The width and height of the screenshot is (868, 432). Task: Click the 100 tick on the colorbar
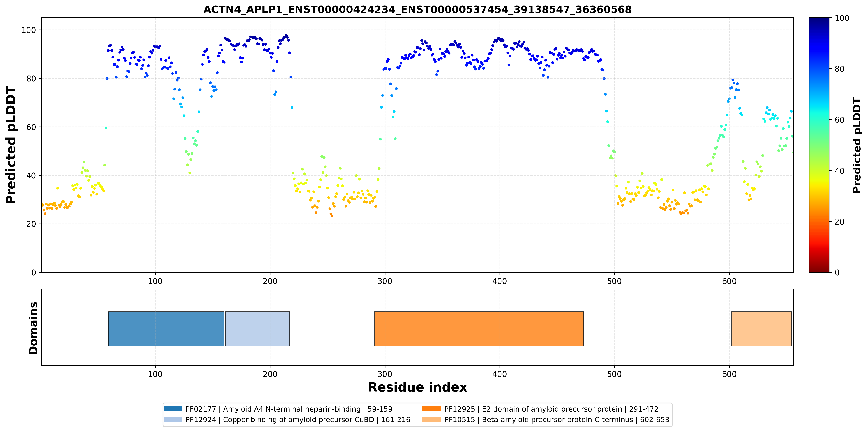pyautogui.click(x=842, y=18)
